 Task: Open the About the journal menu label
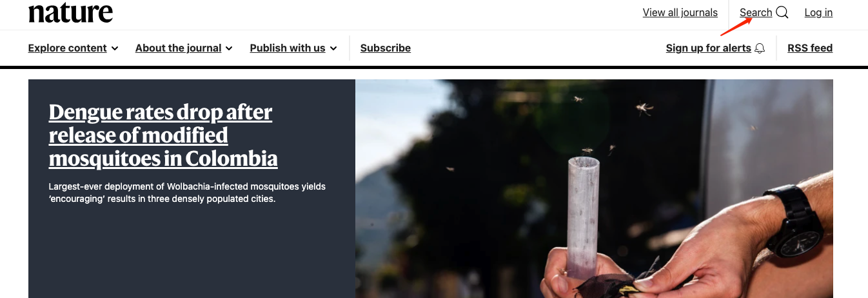179,48
